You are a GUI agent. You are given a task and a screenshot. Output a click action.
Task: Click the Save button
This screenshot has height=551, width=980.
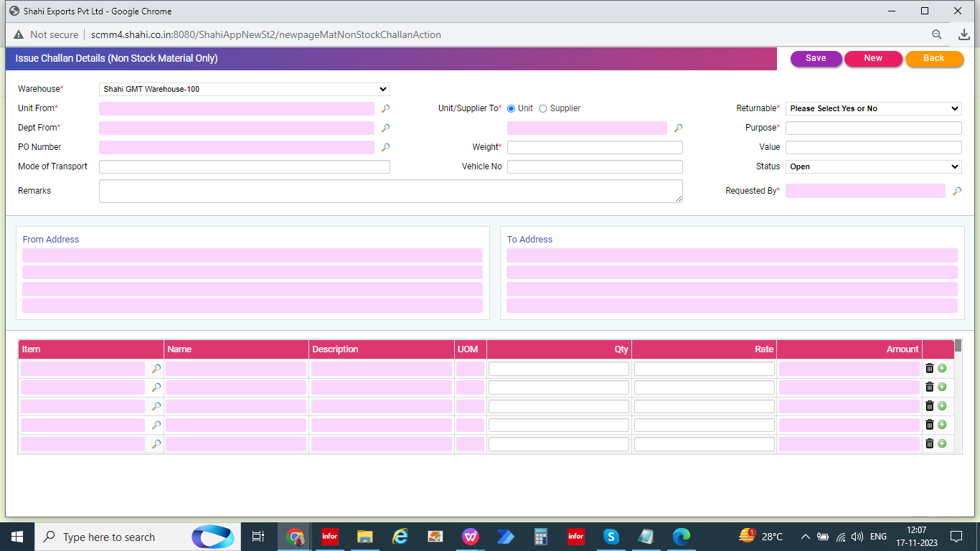[x=816, y=59]
